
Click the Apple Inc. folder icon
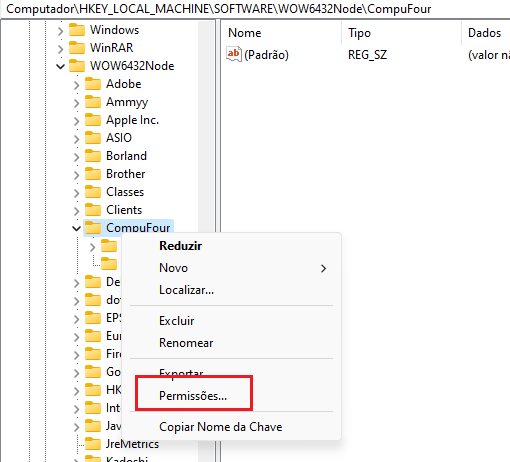93,120
